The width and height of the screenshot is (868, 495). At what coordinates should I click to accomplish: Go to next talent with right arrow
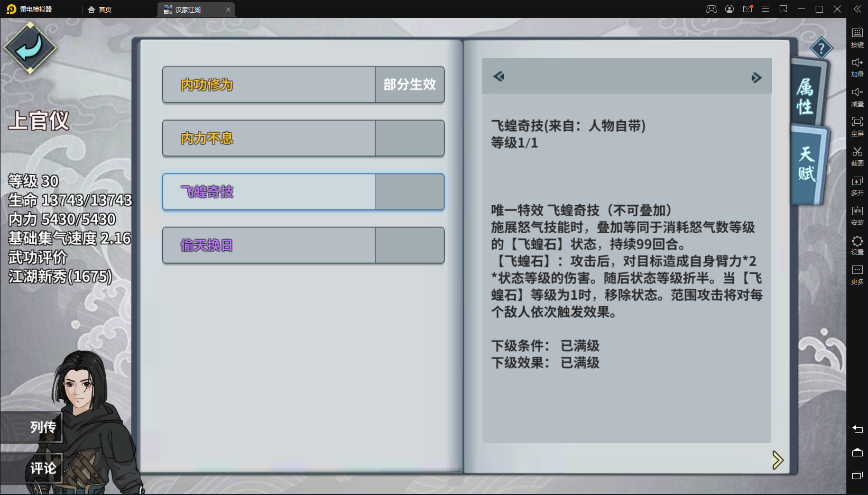click(x=756, y=78)
